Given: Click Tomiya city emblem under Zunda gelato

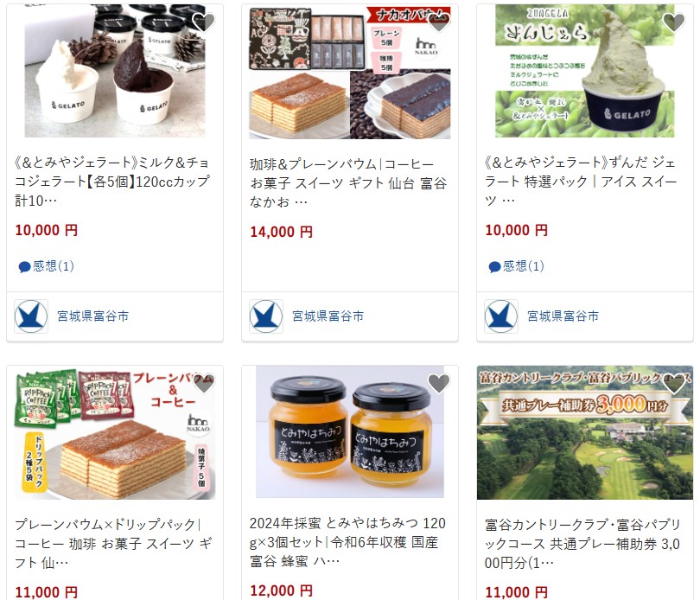Looking at the screenshot, I should coord(501,316).
